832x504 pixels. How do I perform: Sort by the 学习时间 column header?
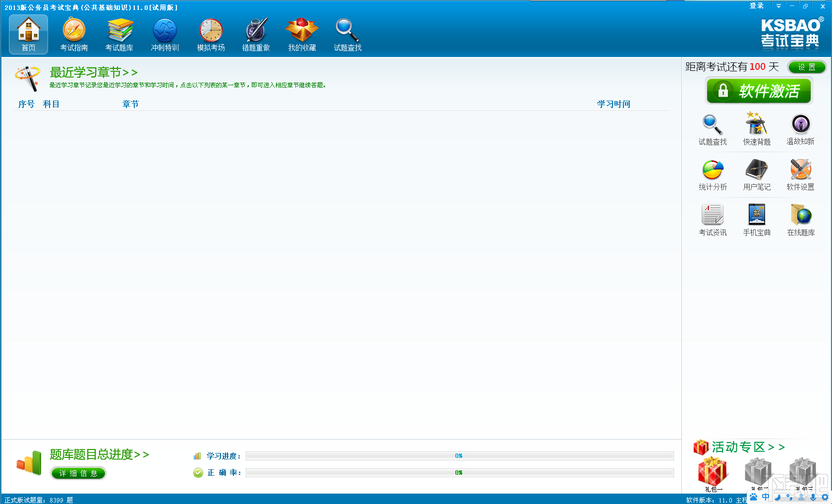[613, 104]
